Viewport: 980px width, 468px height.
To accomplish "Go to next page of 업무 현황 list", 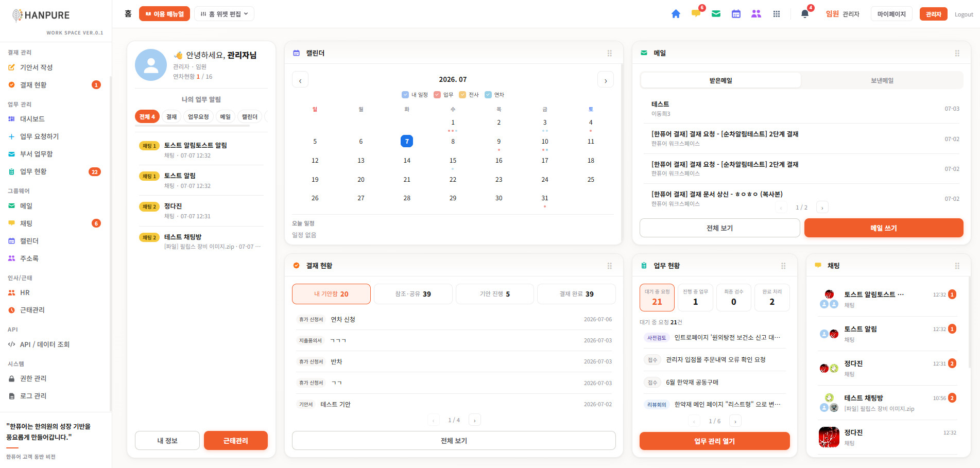I will pos(735,421).
